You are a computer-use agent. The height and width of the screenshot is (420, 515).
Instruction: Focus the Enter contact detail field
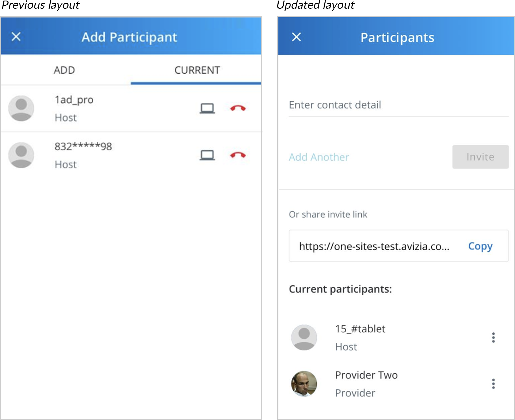coord(399,105)
